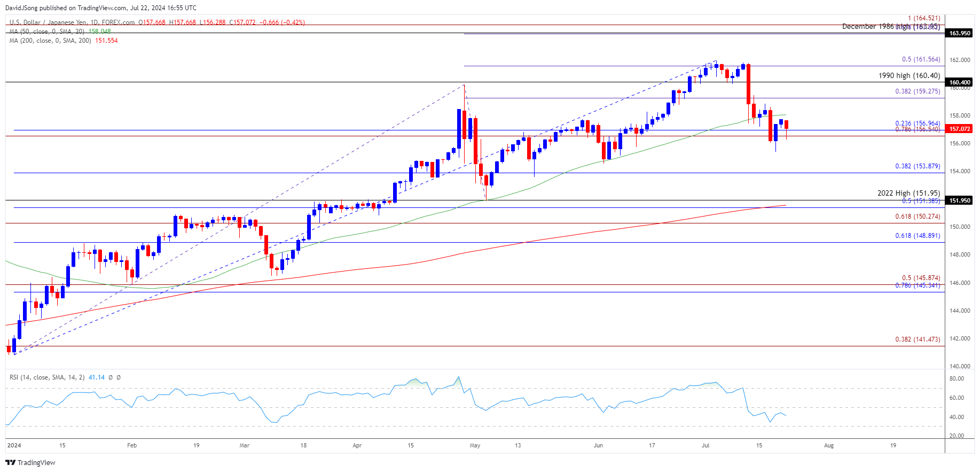Click the RSI 80.00 axis tick
The image size is (980, 472).
tap(957, 378)
